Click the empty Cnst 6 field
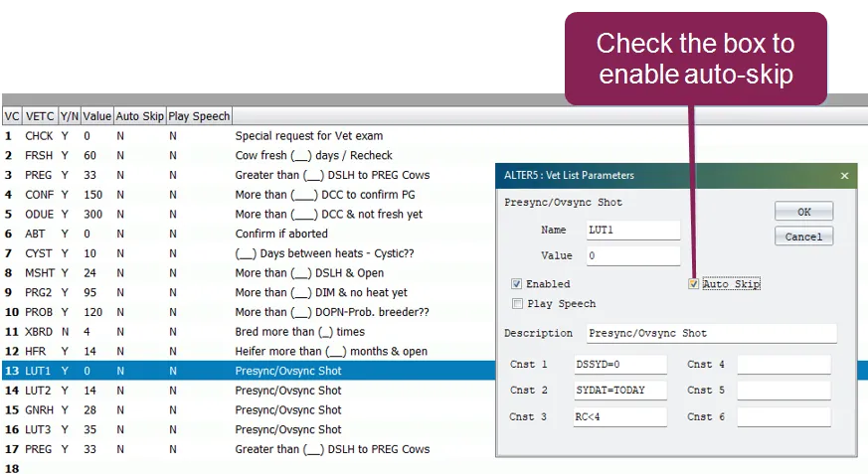The image size is (868, 474). (783, 417)
